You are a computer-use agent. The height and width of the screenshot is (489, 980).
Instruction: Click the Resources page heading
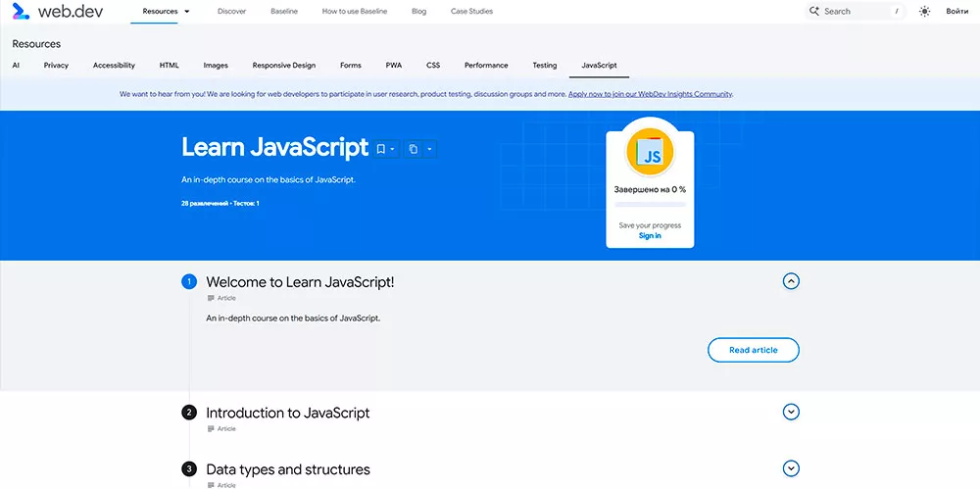tap(36, 44)
